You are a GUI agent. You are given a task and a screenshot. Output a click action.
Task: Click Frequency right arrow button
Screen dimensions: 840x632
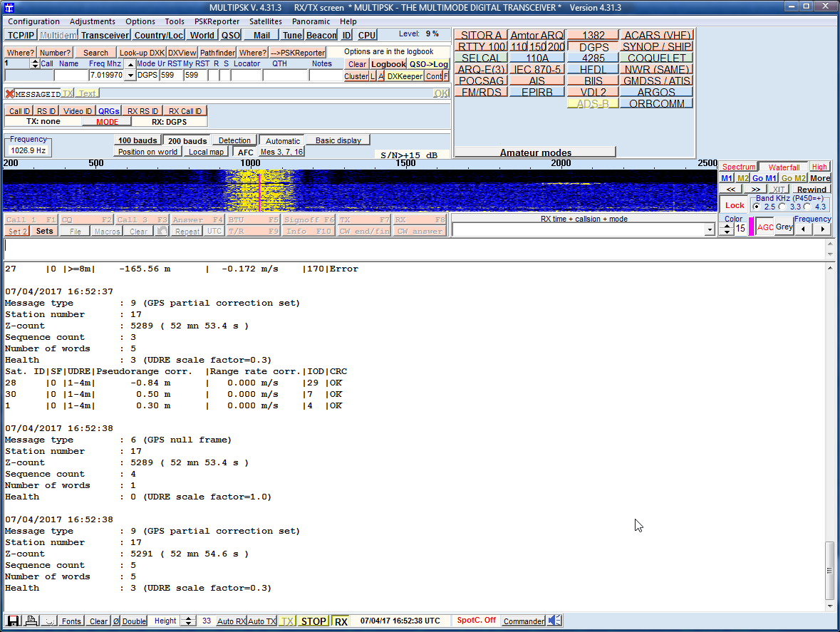(x=822, y=229)
